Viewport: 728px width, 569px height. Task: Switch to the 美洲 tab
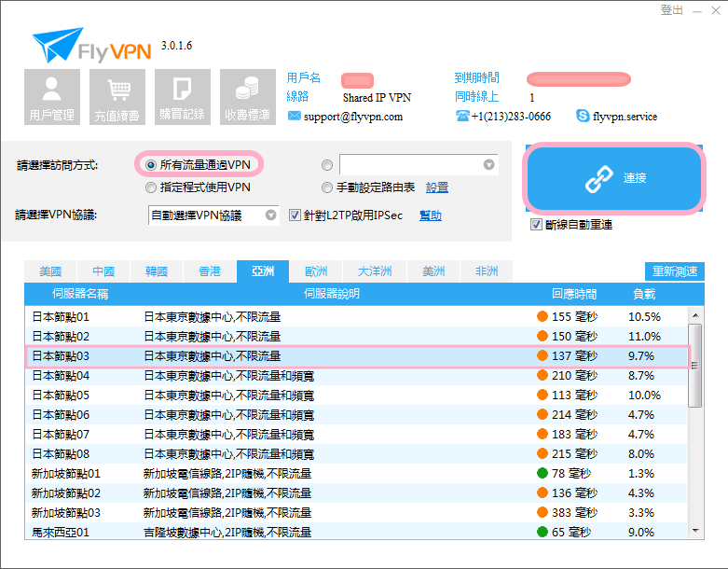[433, 271]
